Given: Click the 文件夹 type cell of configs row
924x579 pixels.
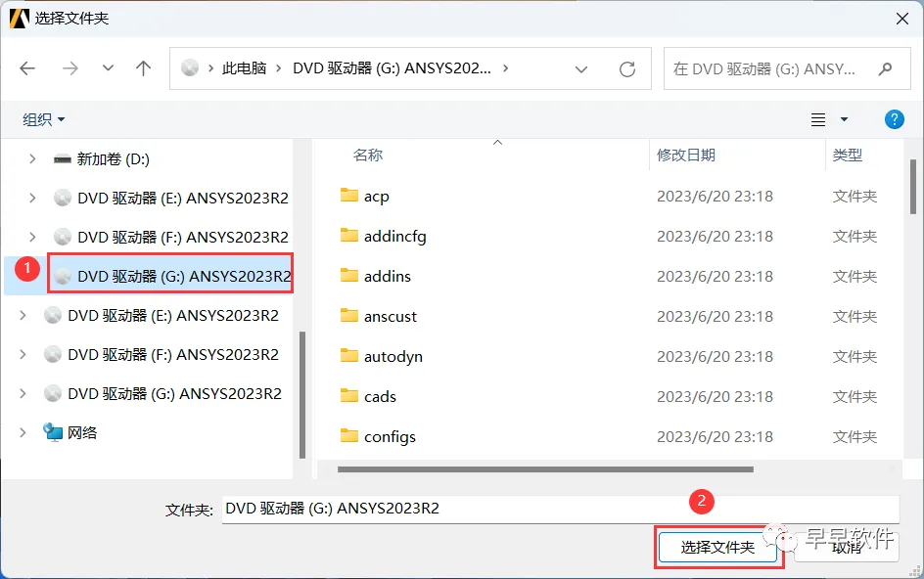Looking at the screenshot, I should [x=855, y=436].
